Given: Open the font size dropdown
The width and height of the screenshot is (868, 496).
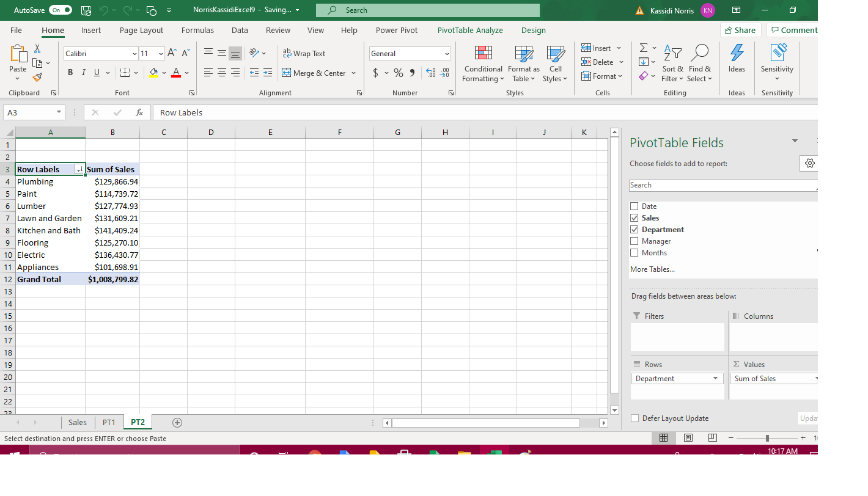Looking at the screenshot, I should 161,54.
